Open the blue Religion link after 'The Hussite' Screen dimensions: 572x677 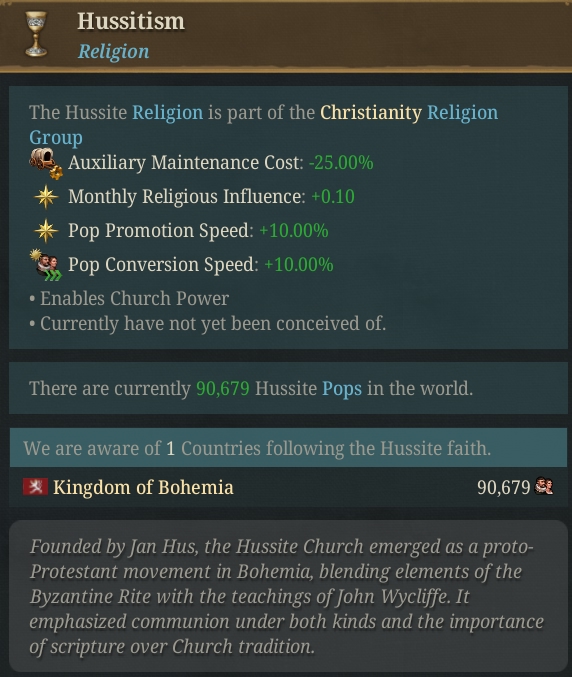tap(167, 113)
